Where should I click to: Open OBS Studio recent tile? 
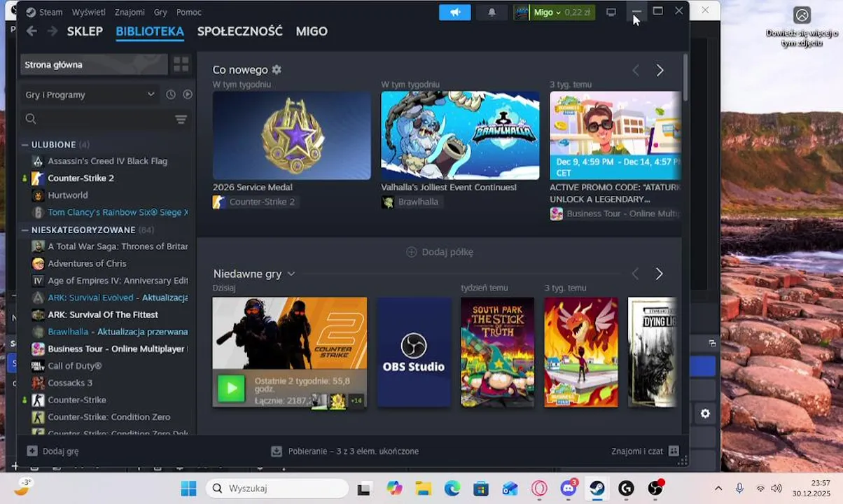(414, 352)
